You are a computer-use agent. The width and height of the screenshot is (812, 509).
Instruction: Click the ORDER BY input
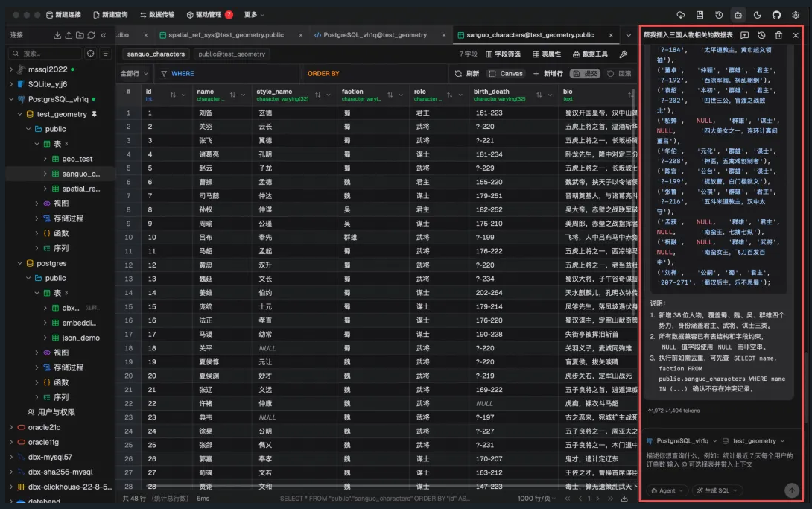click(375, 74)
